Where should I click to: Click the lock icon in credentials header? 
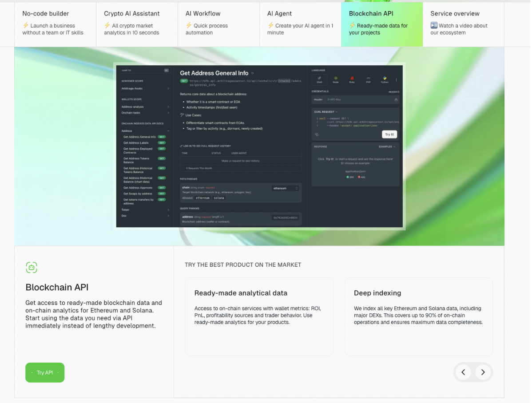tap(396, 100)
